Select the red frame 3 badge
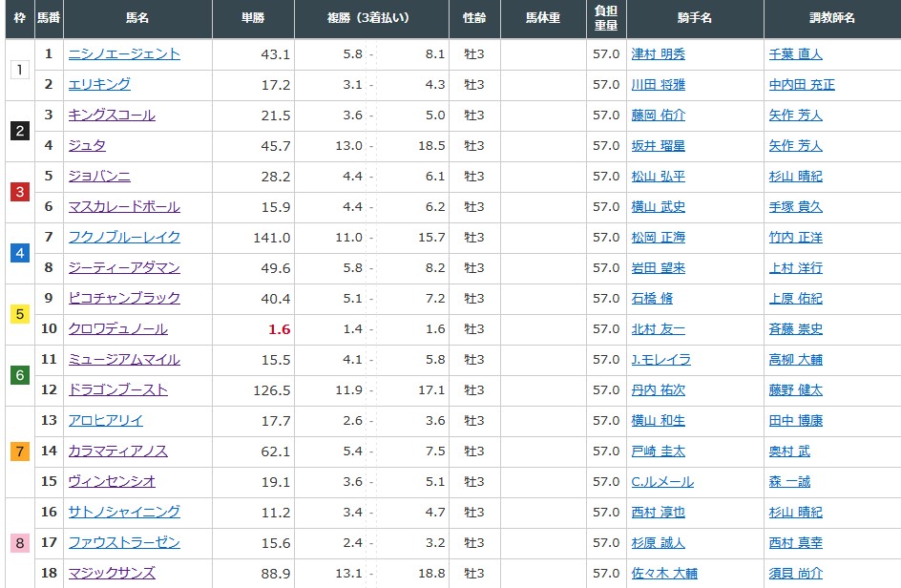 pyautogui.click(x=20, y=192)
